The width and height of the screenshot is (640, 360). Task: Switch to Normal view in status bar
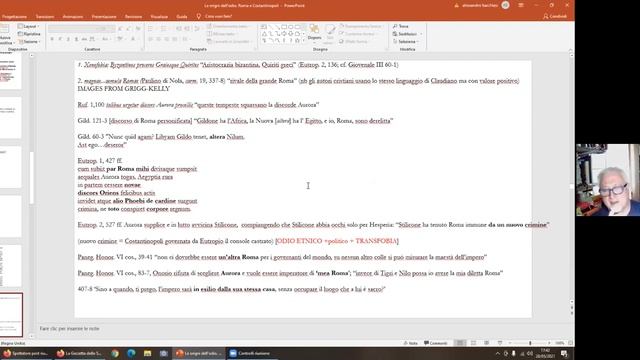pos(460,343)
